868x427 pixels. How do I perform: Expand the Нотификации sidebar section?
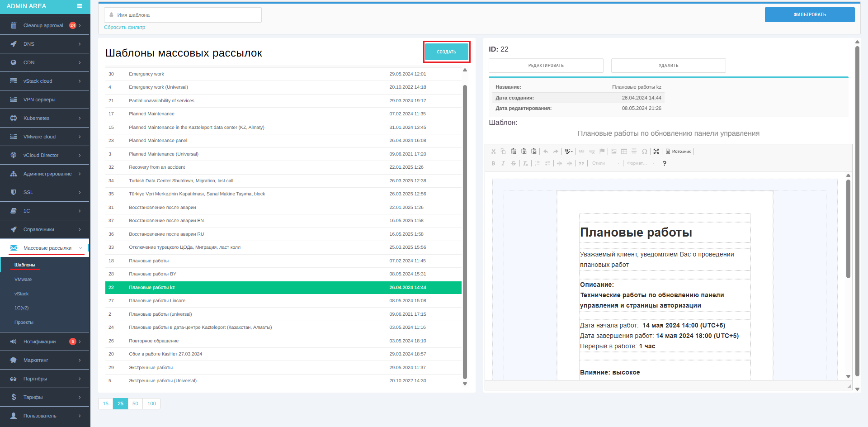coord(45,342)
